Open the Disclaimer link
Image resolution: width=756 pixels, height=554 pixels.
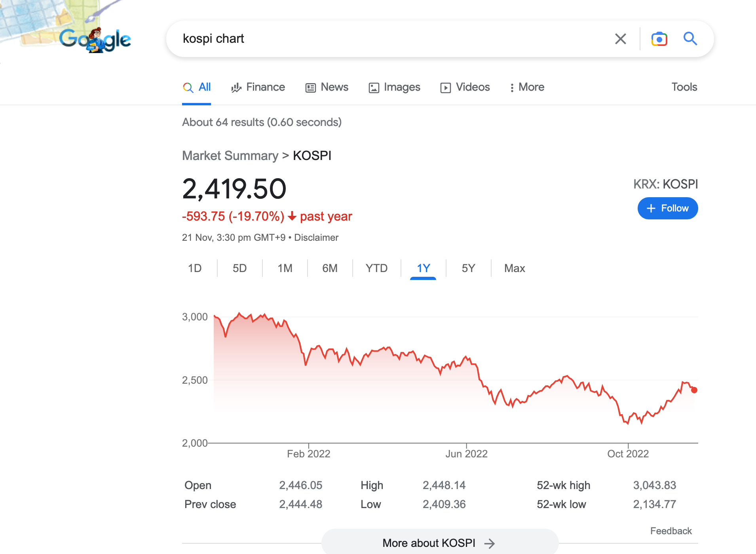click(x=316, y=238)
